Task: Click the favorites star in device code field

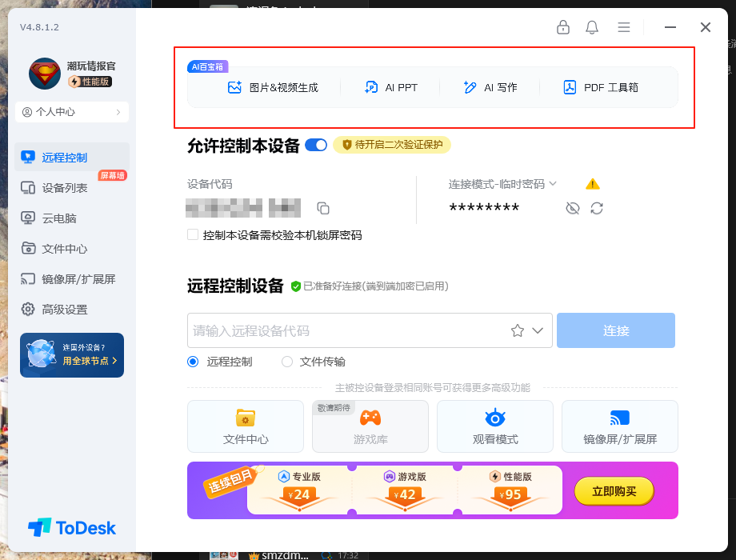Action: pyautogui.click(x=518, y=330)
